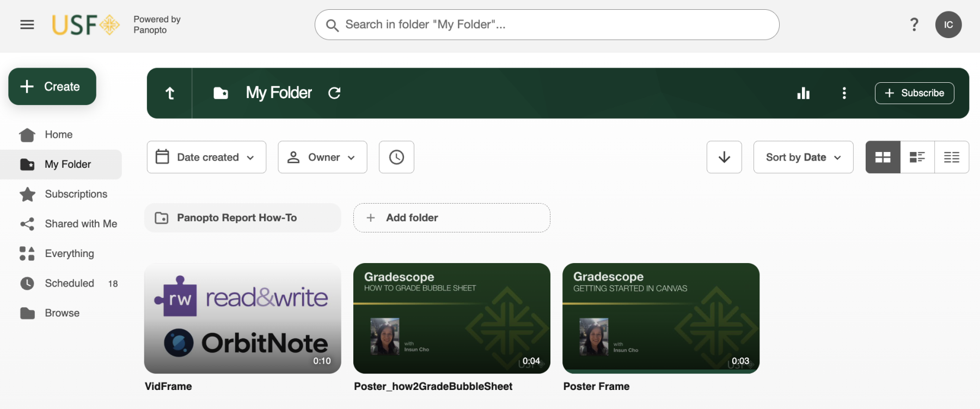Go up to parent folder arrow
This screenshot has width=980, height=409.
(170, 93)
